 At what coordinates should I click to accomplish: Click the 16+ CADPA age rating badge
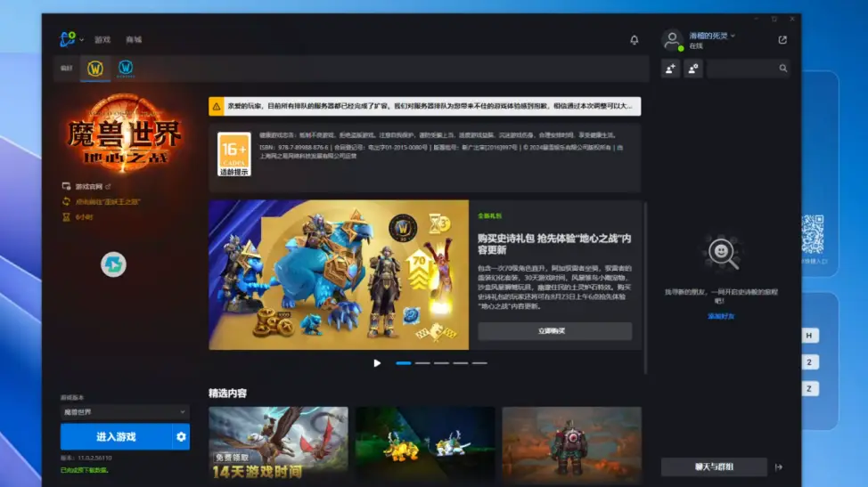coord(234,154)
